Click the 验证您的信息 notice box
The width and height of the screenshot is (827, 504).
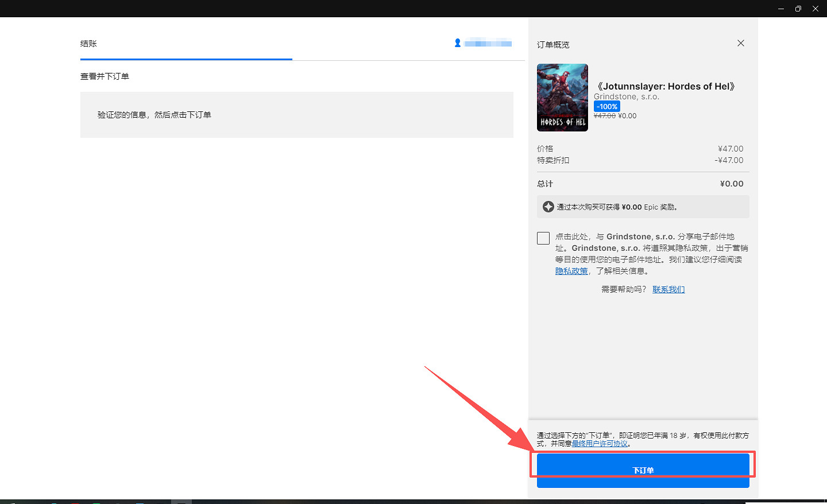tap(296, 115)
